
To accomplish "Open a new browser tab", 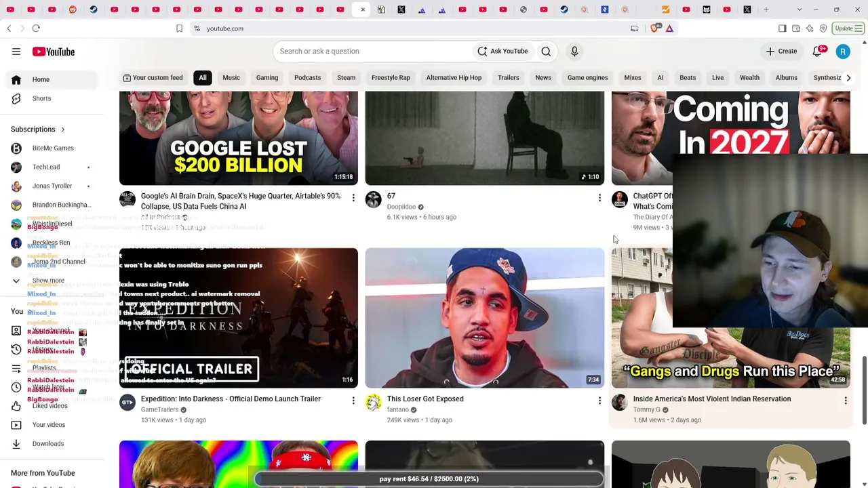I will point(766,9).
